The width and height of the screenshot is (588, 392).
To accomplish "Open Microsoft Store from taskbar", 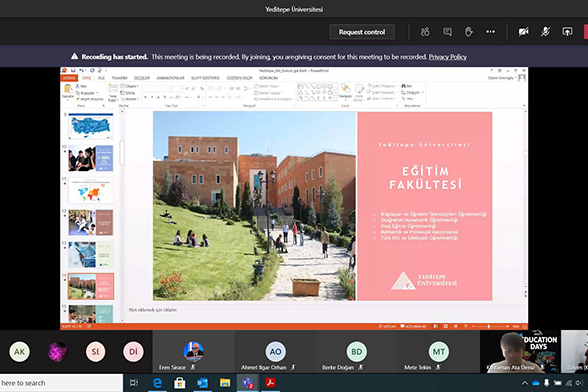I will pos(180,383).
